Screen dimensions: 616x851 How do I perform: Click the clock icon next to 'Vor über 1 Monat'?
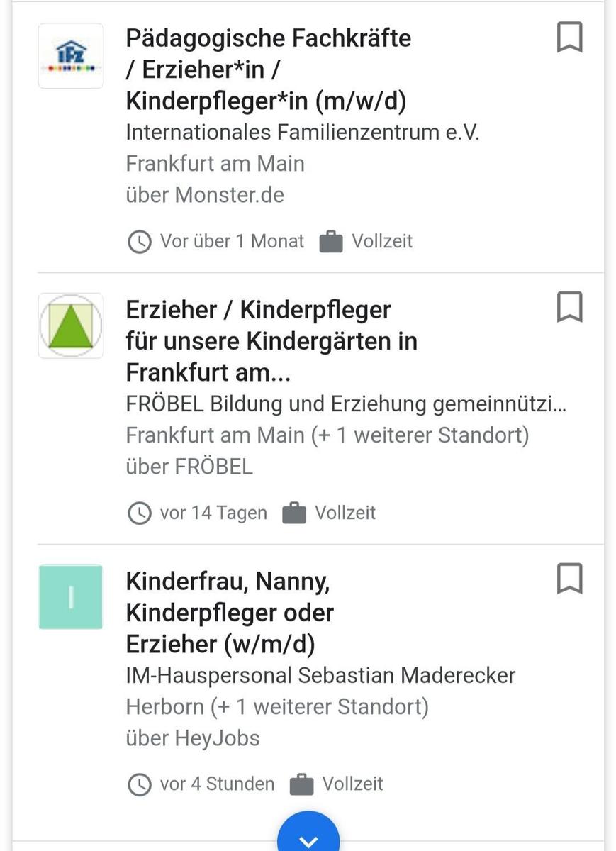(140, 242)
